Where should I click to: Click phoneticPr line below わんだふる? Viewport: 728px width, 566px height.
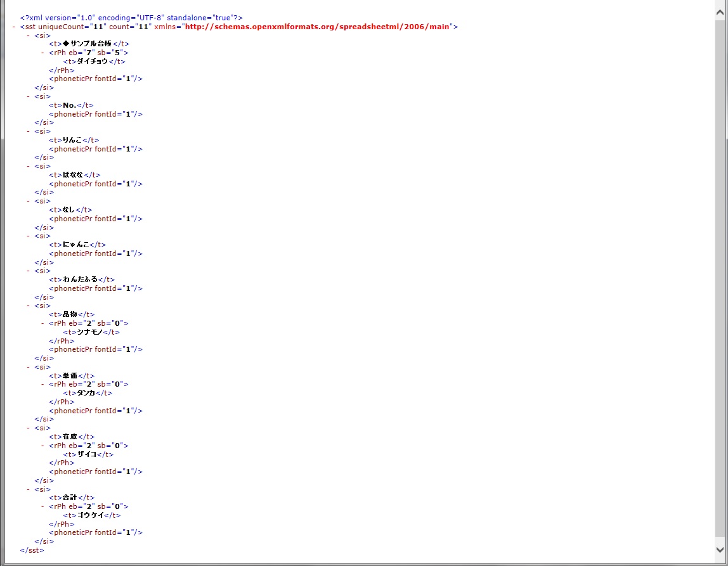pyautogui.click(x=96, y=288)
